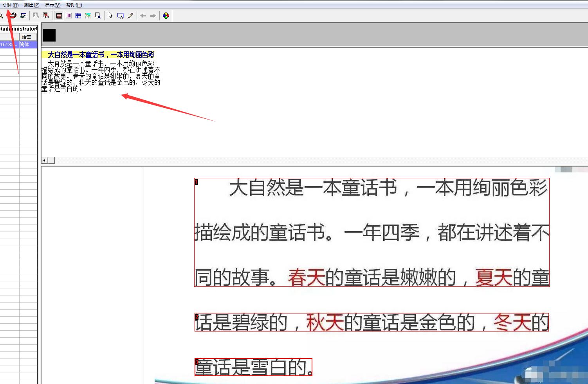Select the arrow selection tool
This screenshot has width=588, height=384.
tap(111, 15)
